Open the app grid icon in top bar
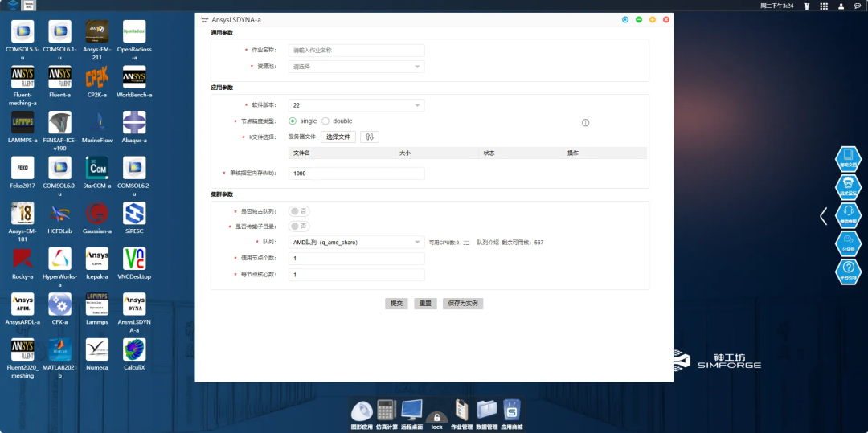Viewport: 868px width, 433px height. (x=825, y=6)
